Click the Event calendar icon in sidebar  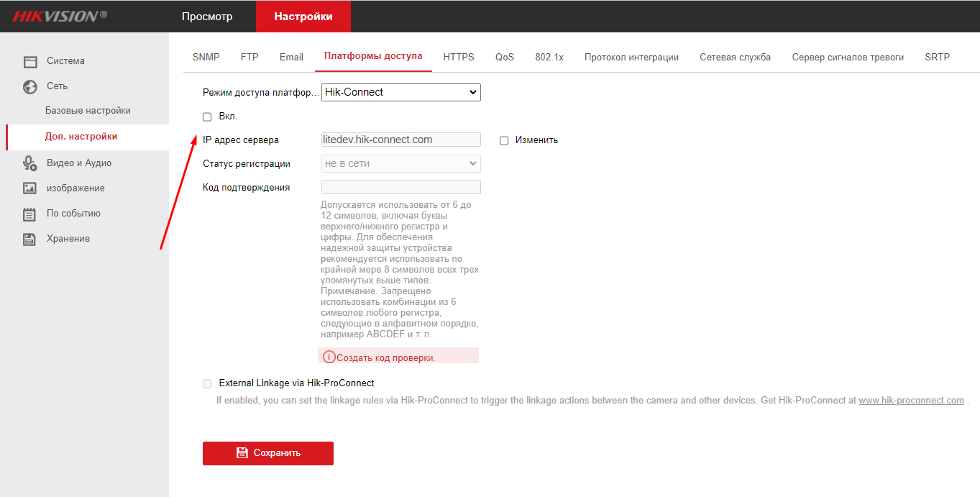(30, 214)
